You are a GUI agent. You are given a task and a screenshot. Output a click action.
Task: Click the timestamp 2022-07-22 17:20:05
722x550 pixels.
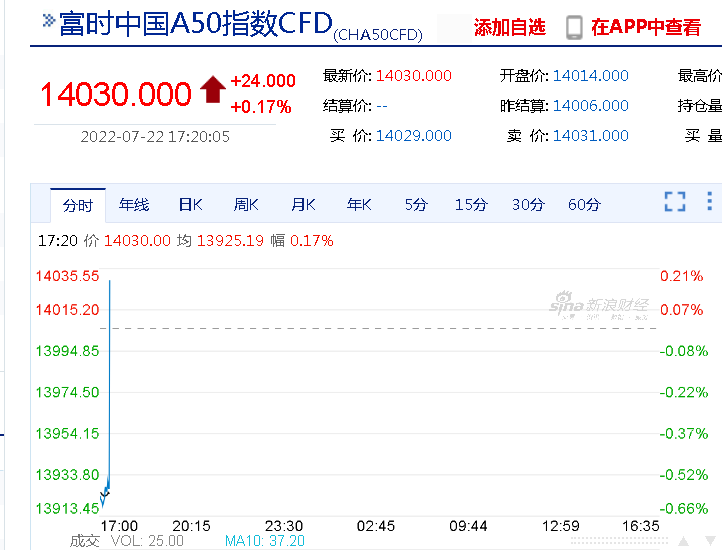pyautogui.click(x=155, y=137)
